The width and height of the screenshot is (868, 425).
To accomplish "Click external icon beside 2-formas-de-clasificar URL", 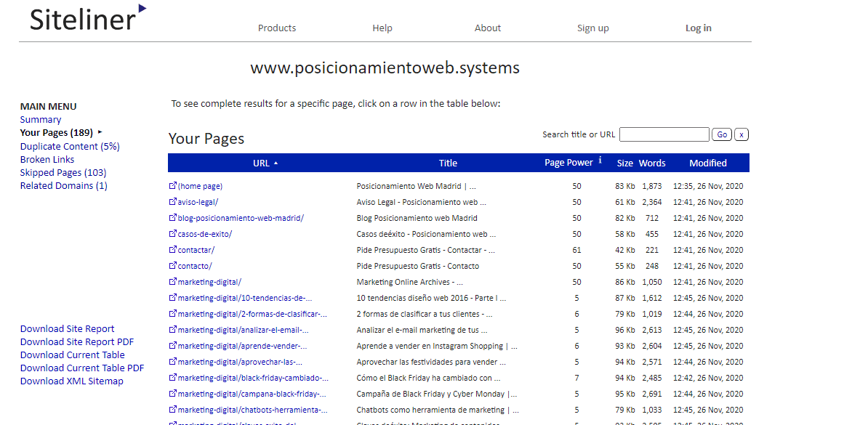I will pyautogui.click(x=173, y=314).
